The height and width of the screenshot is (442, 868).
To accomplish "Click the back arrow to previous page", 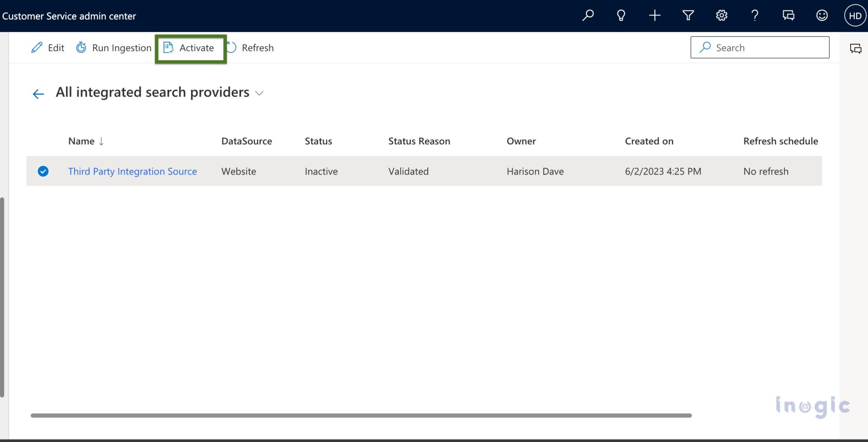I will coord(38,93).
